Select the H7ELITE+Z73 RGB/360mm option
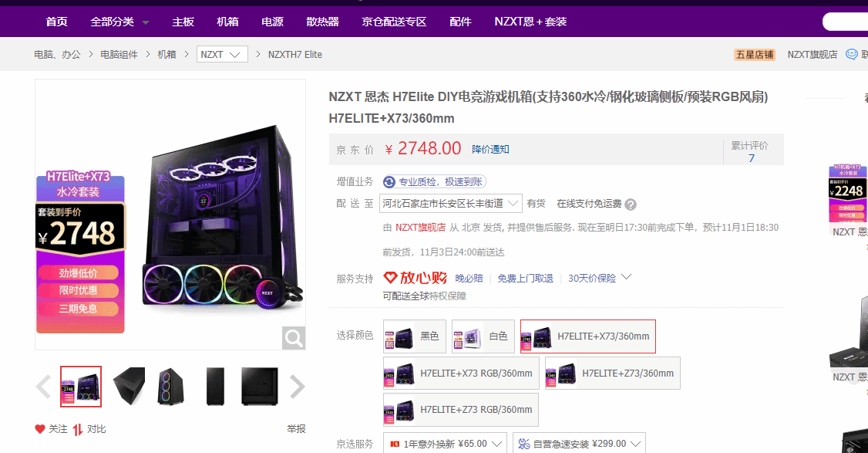This screenshot has width=868, height=453. click(x=461, y=410)
